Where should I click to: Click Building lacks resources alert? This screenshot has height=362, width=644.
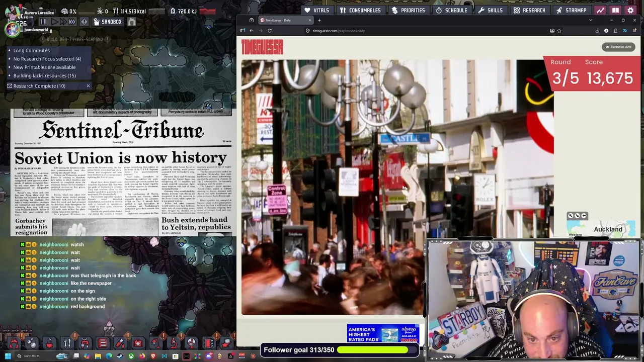(x=44, y=75)
